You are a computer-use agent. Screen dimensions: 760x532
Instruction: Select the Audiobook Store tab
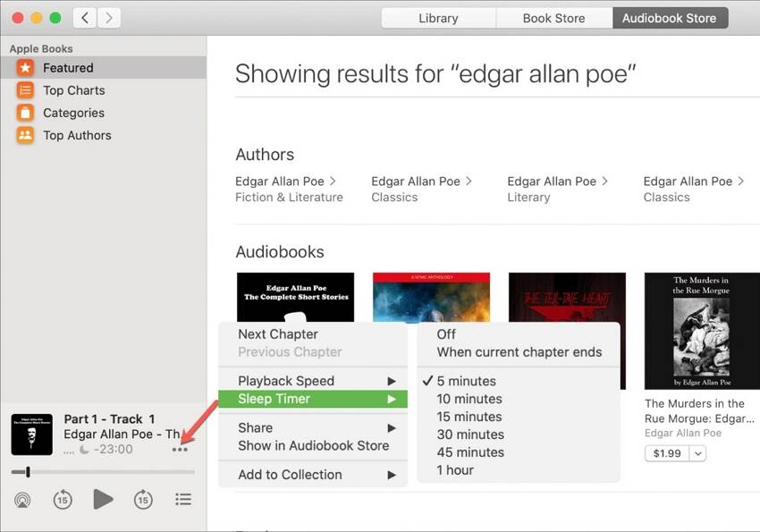[670, 19]
